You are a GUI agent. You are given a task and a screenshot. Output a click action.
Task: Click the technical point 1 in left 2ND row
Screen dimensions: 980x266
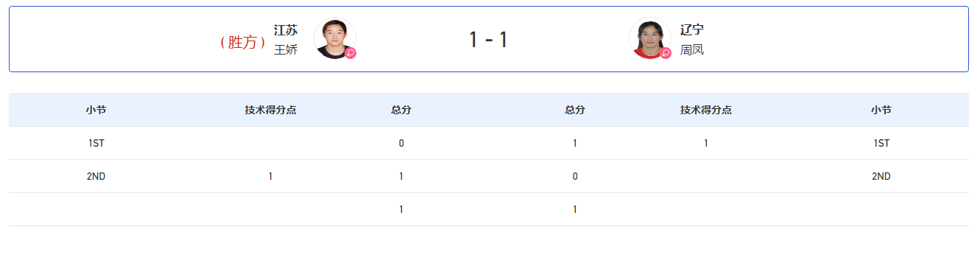(x=271, y=176)
